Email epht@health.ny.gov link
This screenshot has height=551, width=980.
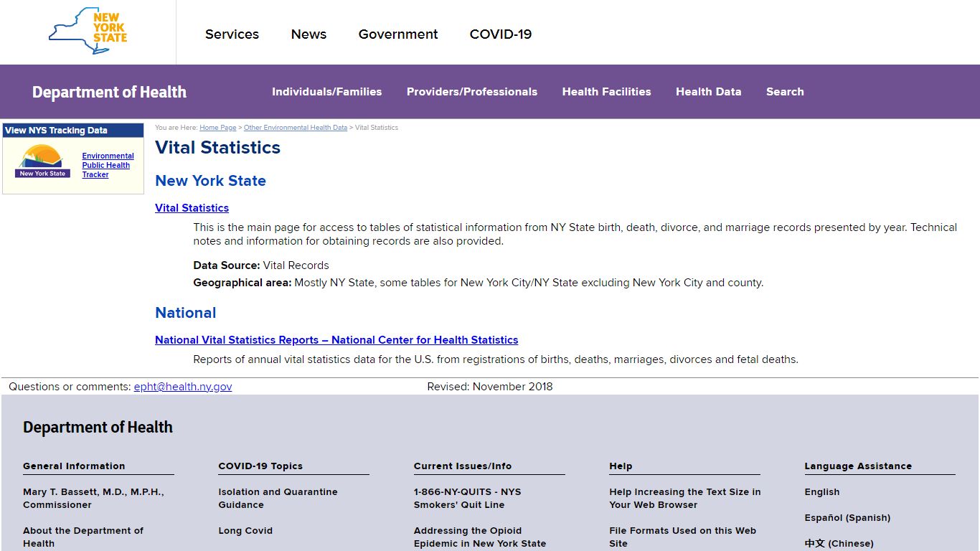click(x=183, y=387)
